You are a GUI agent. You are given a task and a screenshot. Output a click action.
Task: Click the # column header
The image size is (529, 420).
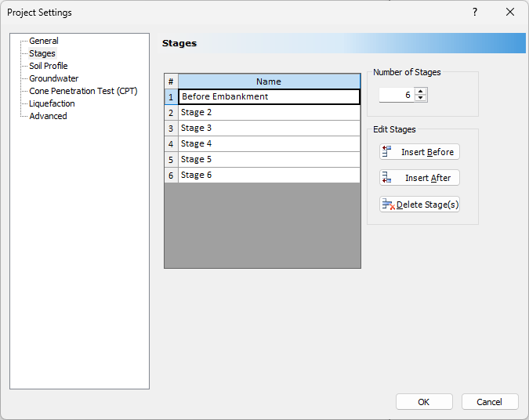tap(171, 81)
